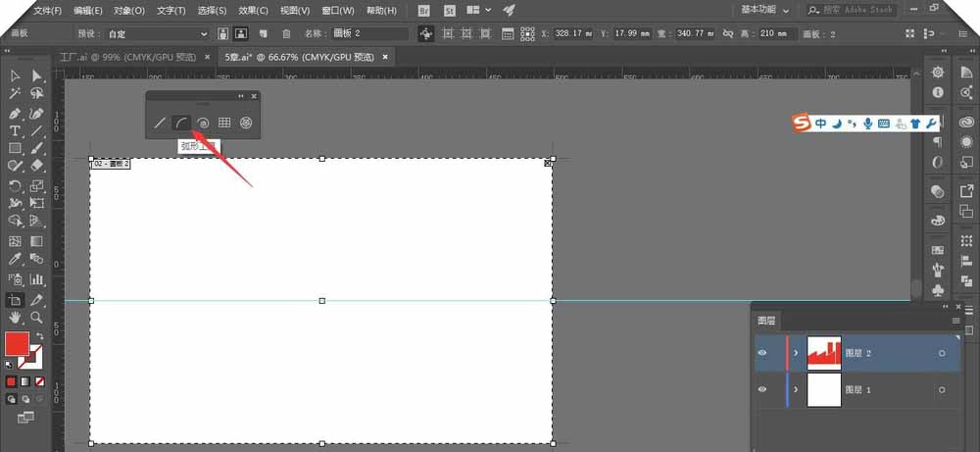Select the Lasso tool
This screenshot has width=980, height=452.
click(x=37, y=94)
